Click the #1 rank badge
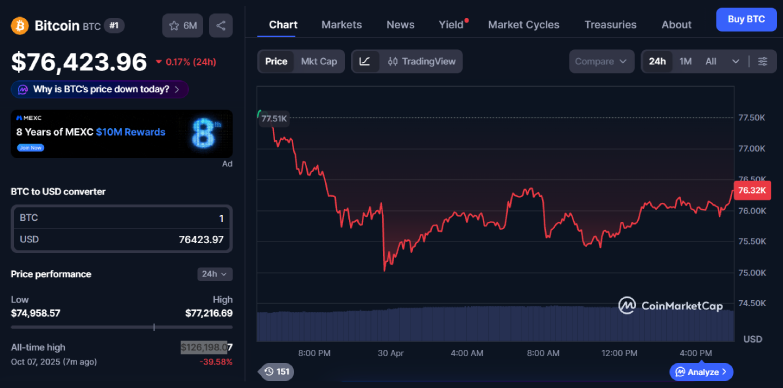783x388 pixels. click(114, 25)
